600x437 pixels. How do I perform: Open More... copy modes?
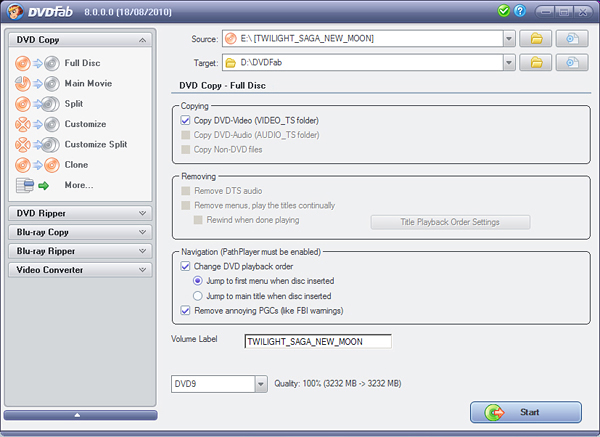click(x=79, y=185)
